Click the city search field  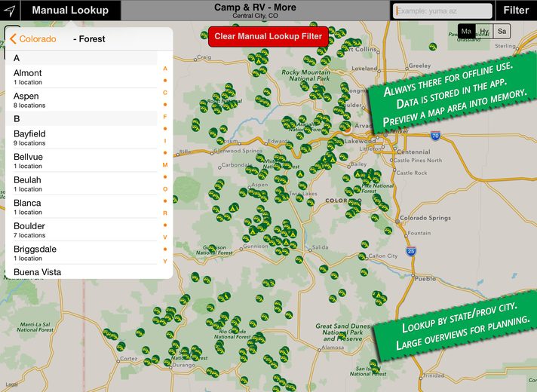[442, 11]
